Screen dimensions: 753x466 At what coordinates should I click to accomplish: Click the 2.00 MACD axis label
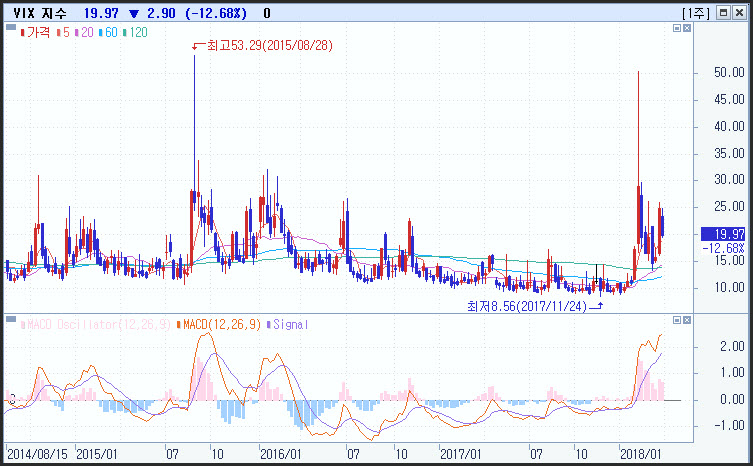732,346
